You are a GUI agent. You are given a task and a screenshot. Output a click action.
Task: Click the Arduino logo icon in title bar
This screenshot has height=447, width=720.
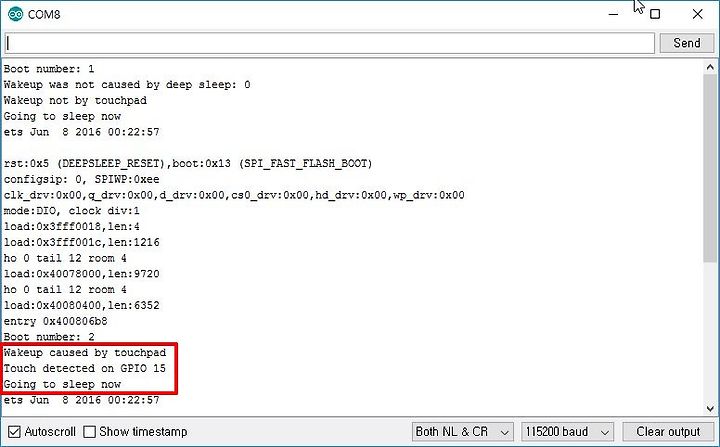click(x=16, y=14)
